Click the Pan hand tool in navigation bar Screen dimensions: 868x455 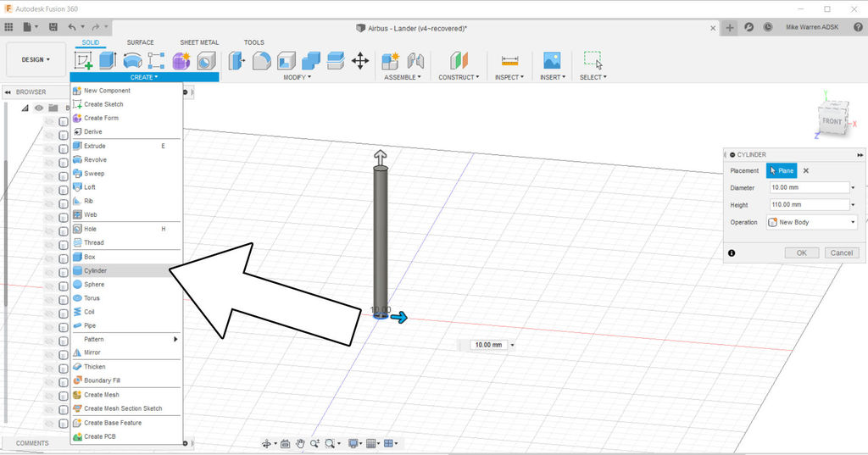300,443
